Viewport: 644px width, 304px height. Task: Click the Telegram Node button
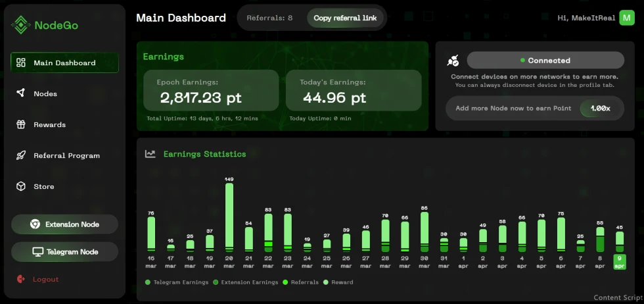[64, 252]
